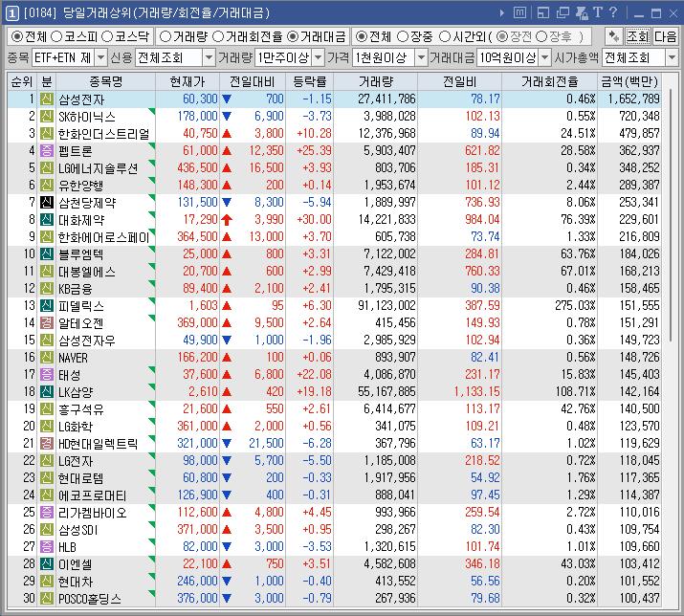
Task: Open the NAVER stock name
Action: pyautogui.click(x=74, y=358)
